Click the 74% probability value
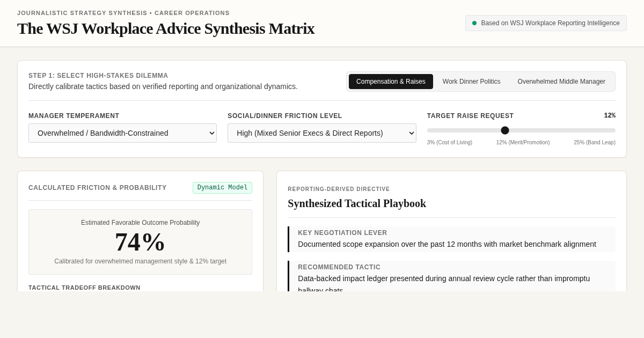The height and width of the screenshot is (338, 644). tap(140, 242)
